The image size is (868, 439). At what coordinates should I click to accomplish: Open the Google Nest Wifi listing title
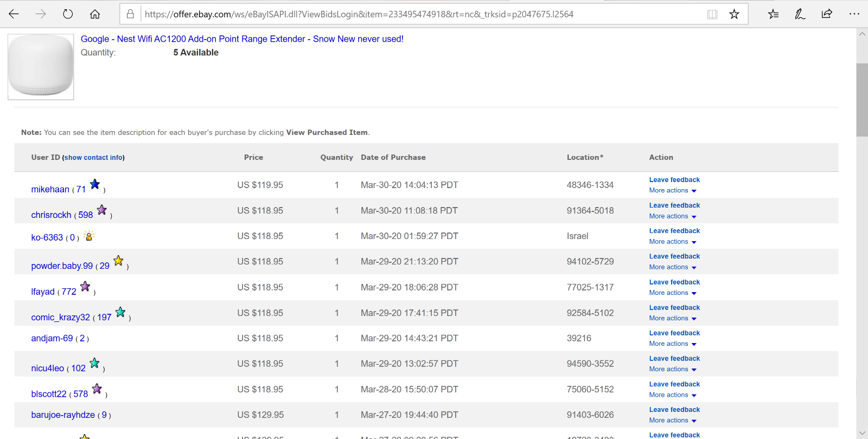[242, 39]
